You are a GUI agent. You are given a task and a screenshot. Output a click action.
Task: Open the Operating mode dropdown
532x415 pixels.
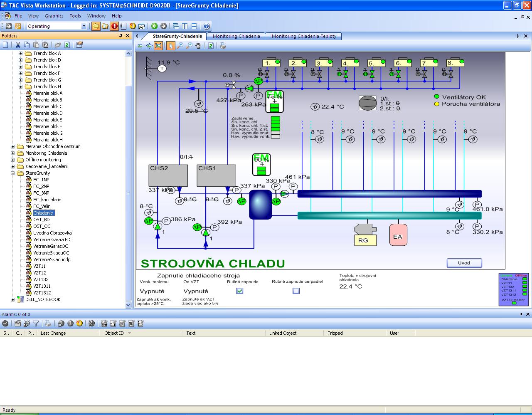[84, 26]
